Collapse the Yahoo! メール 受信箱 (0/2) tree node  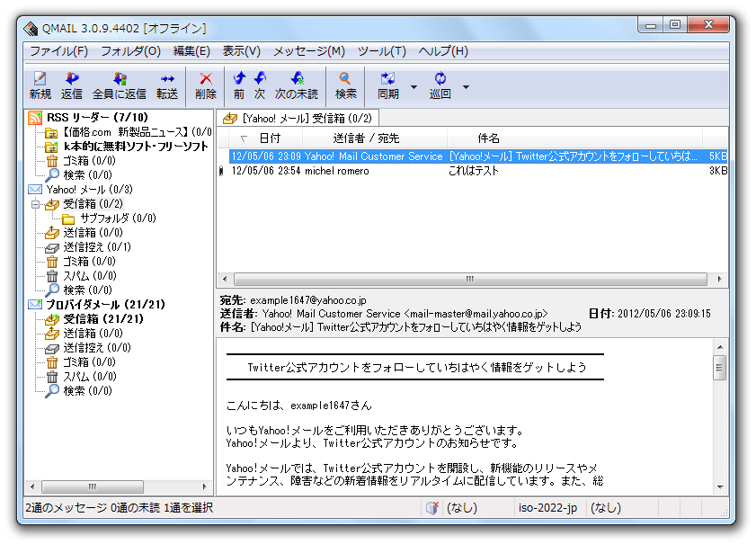[35, 204]
